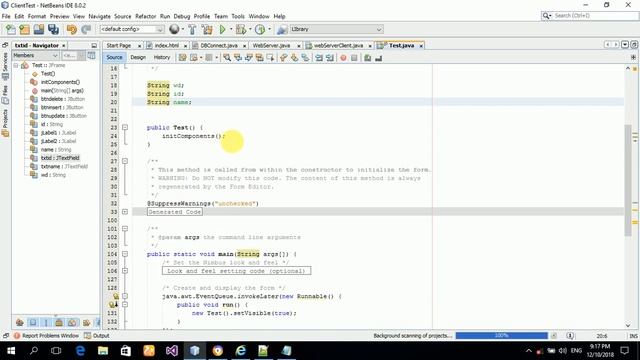Collapse the Test() constructor fold at line 23
This screenshot has height=360, width=640.
125,127
